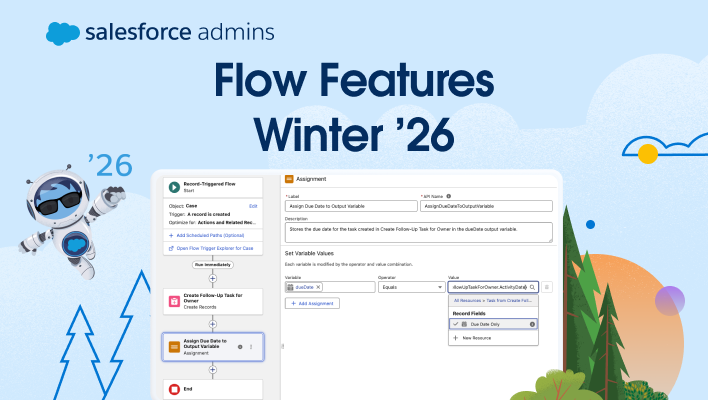Click the pink Create Records element icon
Viewport: 708px width, 400px height.
click(x=174, y=301)
